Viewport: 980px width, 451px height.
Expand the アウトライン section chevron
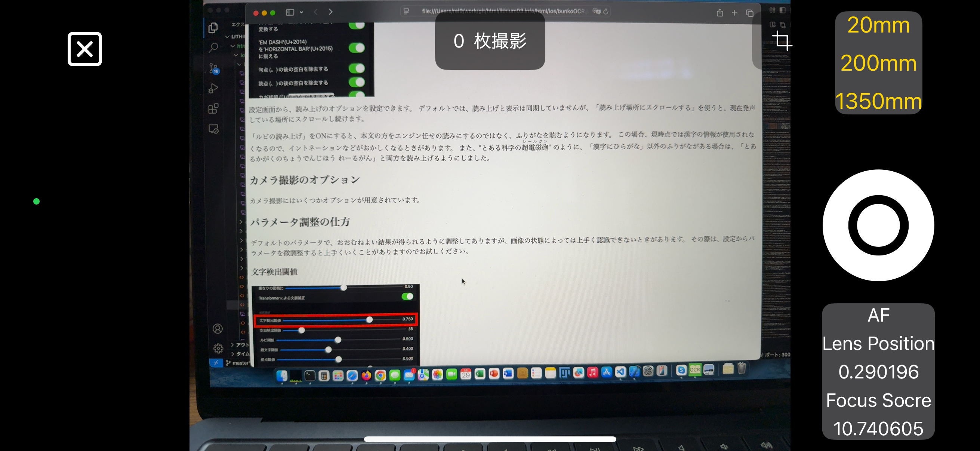click(232, 344)
